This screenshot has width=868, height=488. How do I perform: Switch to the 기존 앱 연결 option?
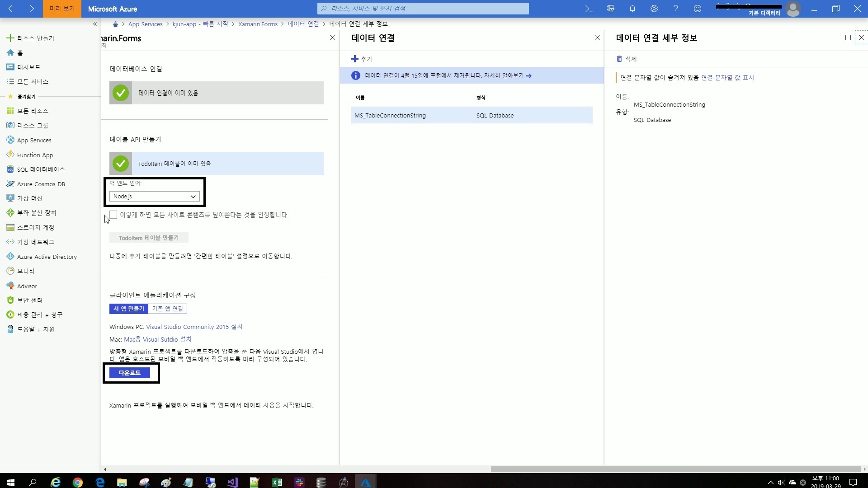tap(167, 309)
